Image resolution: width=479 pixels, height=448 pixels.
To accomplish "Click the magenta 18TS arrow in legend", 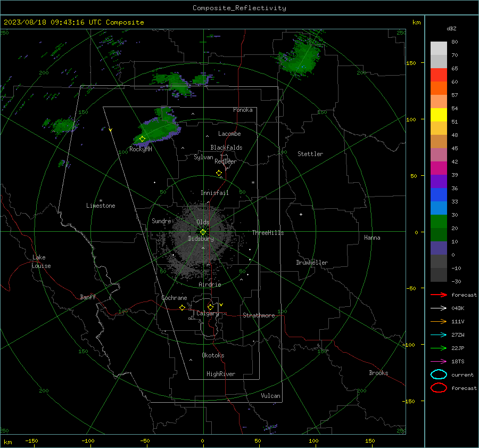I will pyautogui.click(x=439, y=362).
